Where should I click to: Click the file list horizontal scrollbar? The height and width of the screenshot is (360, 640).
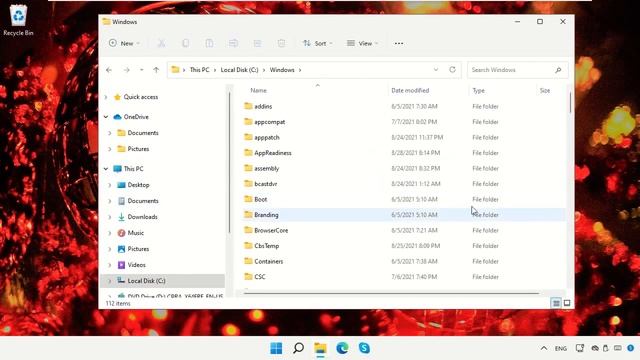[x=391, y=293]
